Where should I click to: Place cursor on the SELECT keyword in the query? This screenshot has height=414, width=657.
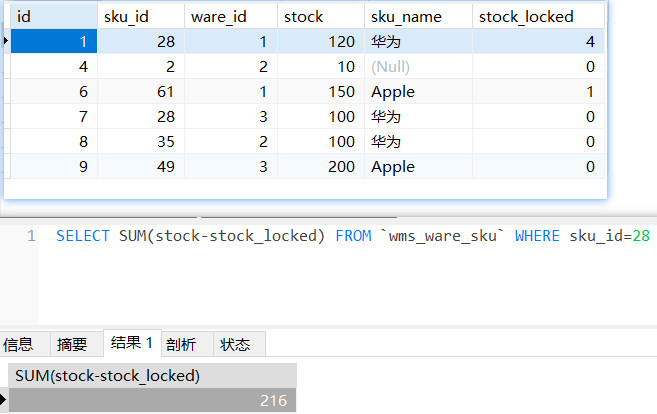coord(84,236)
